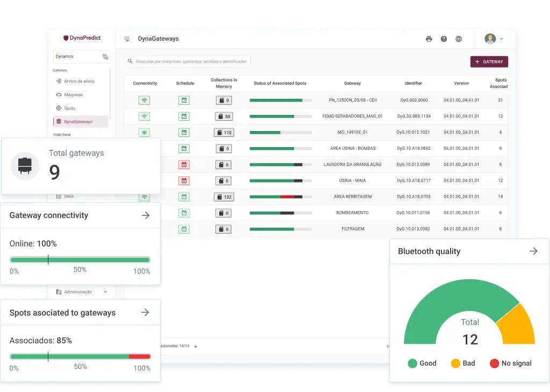The image size is (550, 392).
Task: Sort by the Schedule column header
Action: click(x=185, y=83)
